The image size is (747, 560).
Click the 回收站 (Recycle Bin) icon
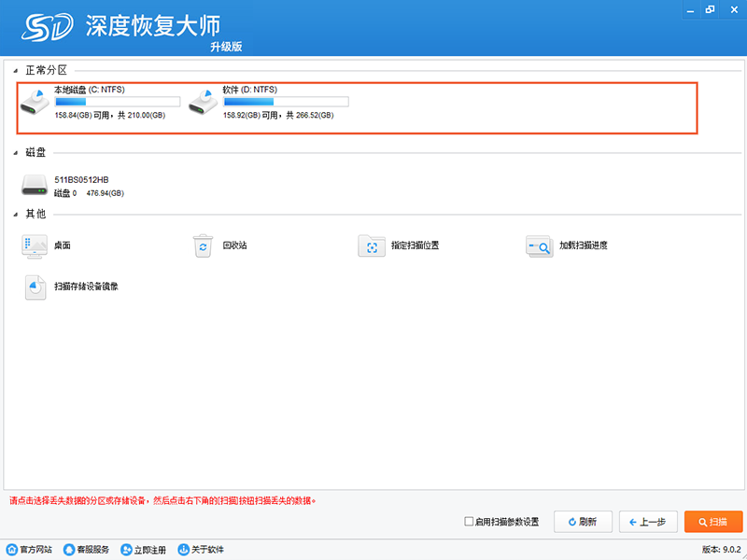(203, 245)
